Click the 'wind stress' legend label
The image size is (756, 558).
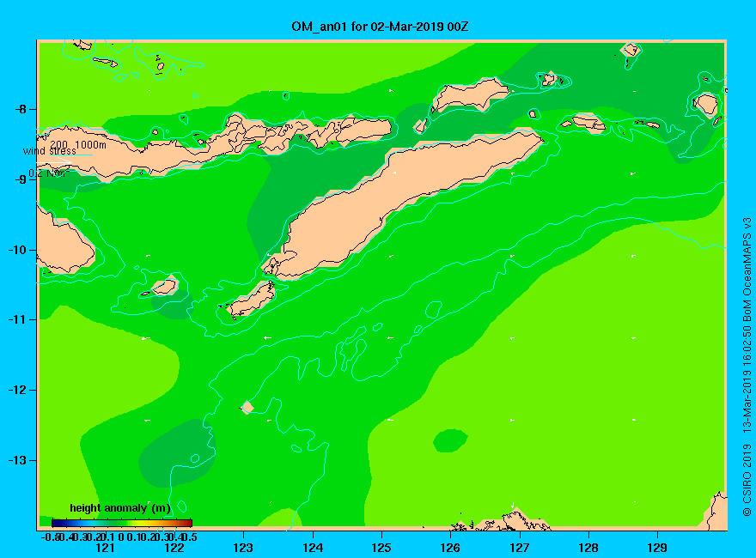click(50, 151)
